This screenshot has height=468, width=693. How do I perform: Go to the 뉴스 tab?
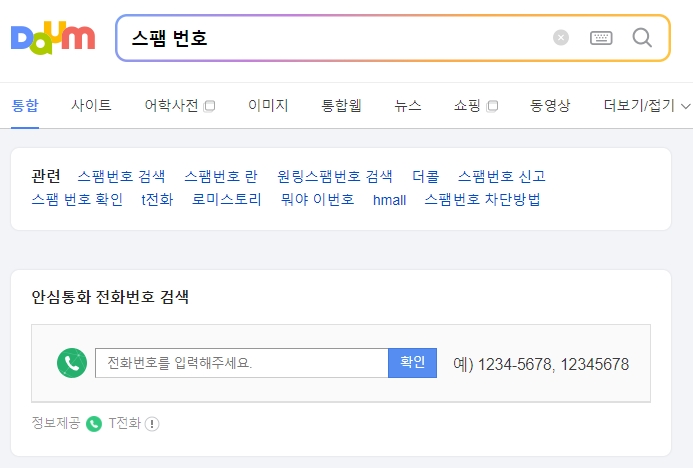tap(407, 105)
